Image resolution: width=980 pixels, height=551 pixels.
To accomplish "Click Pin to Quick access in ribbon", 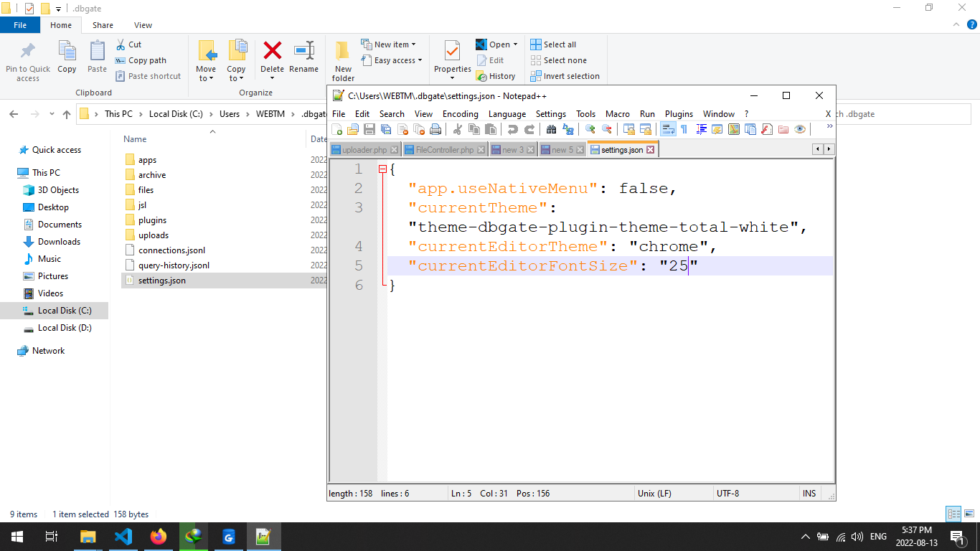I will point(28,61).
